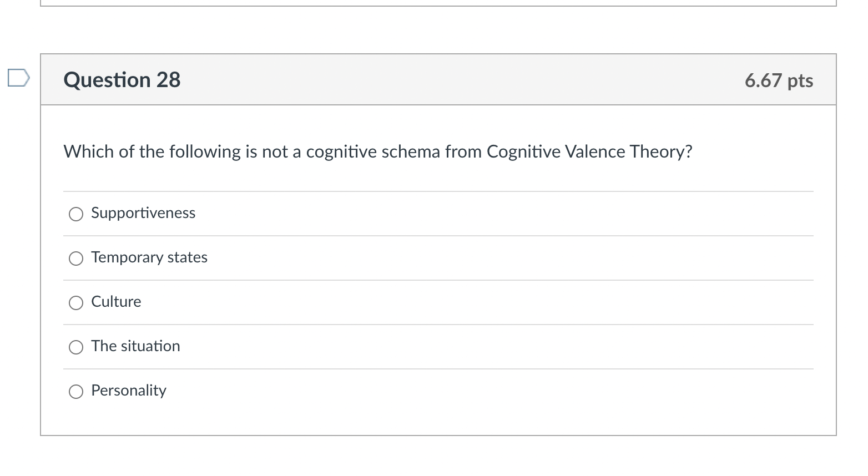The image size is (868, 476).
Task: Click the Temporary states answer label
Action: pos(149,257)
